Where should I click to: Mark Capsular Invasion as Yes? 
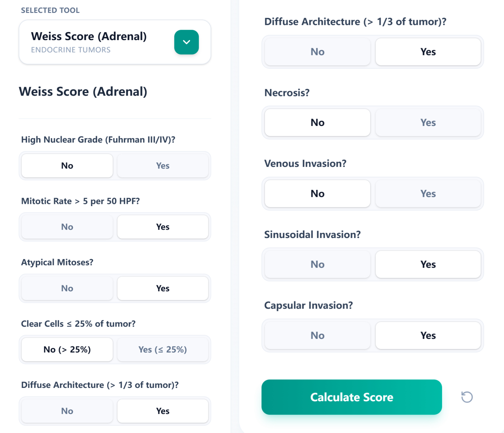point(428,335)
